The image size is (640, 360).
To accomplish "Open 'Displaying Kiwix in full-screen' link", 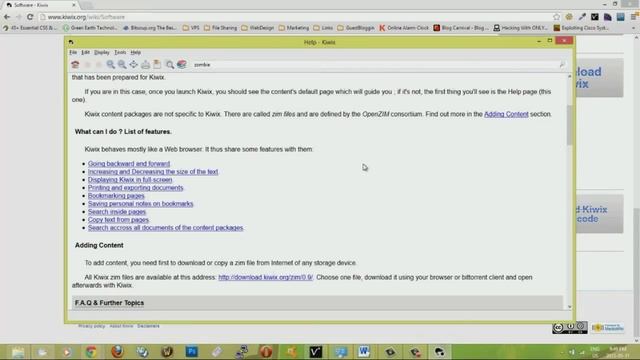I will pyautogui.click(x=130, y=180).
